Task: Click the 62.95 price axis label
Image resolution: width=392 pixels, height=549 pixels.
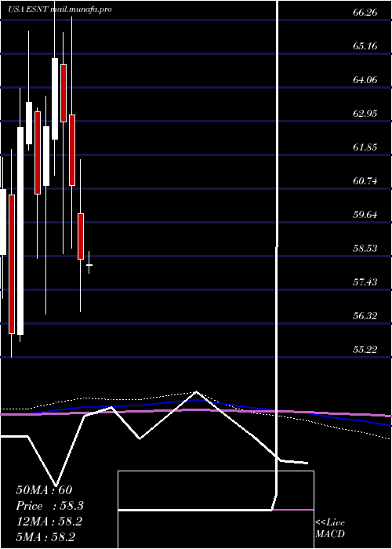Action: [x=365, y=114]
